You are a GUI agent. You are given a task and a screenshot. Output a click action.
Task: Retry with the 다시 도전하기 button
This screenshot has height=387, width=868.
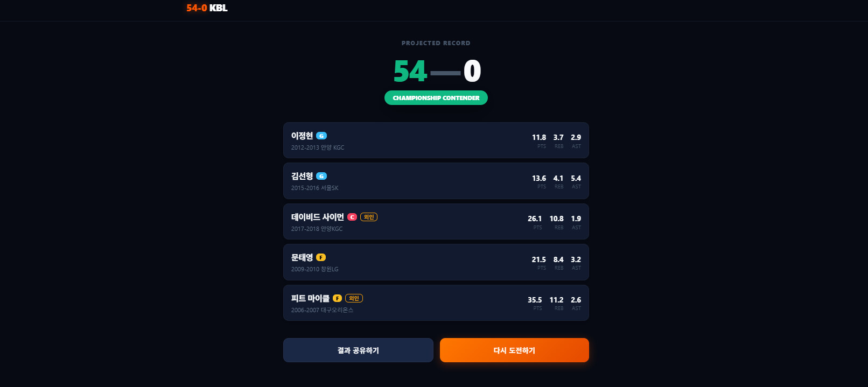pyautogui.click(x=514, y=350)
